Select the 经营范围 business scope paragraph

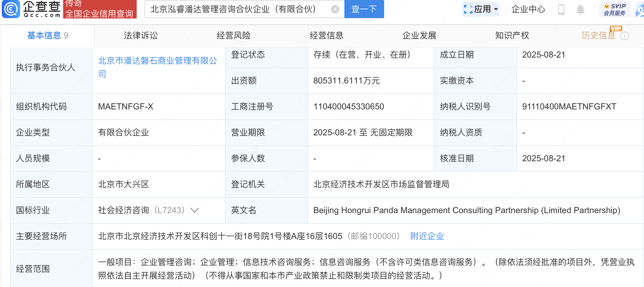[x=366, y=269]
